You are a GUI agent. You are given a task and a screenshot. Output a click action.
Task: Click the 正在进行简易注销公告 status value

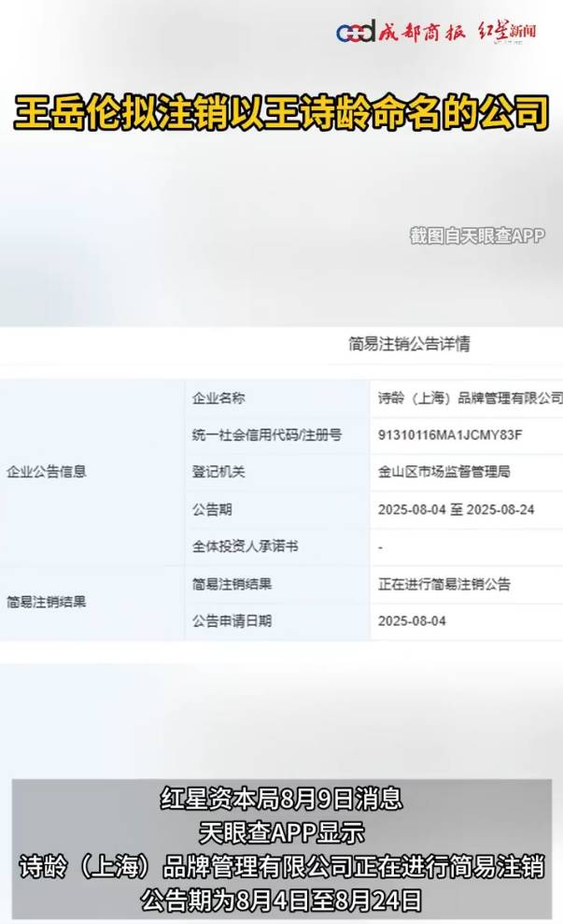tap(444, 584)
